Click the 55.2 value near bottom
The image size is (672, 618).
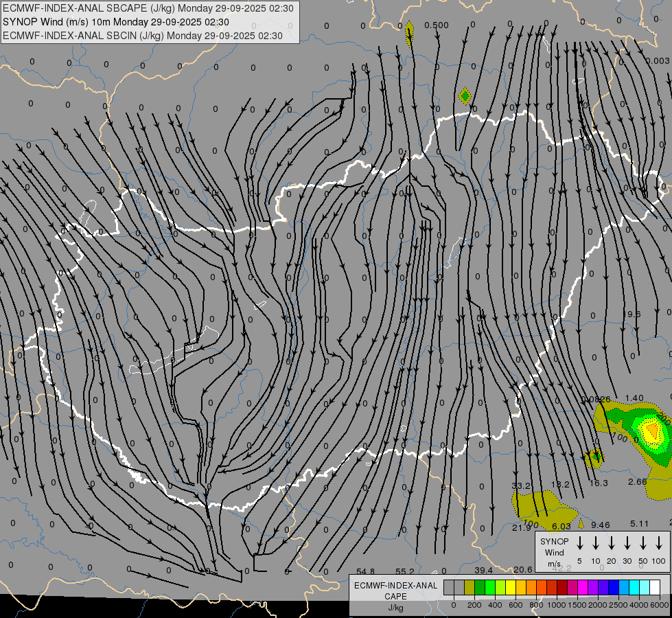(x=404, y=572)
